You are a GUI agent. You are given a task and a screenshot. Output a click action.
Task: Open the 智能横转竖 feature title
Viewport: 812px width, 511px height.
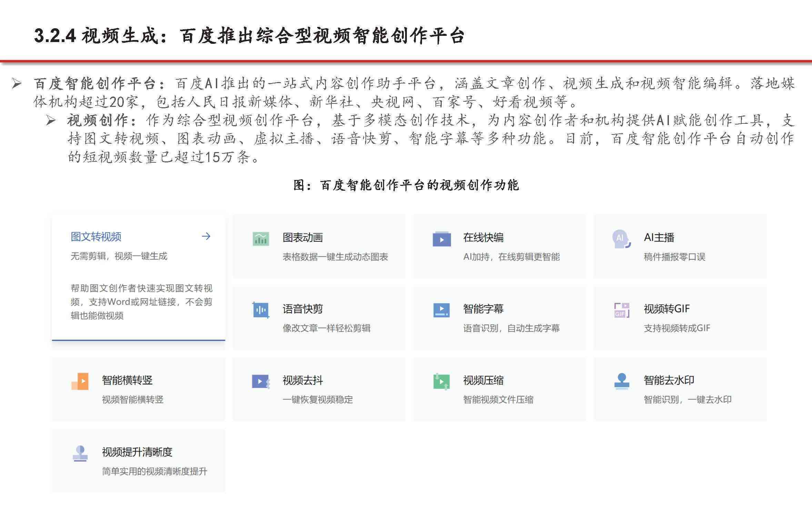(x=127, y=380)
